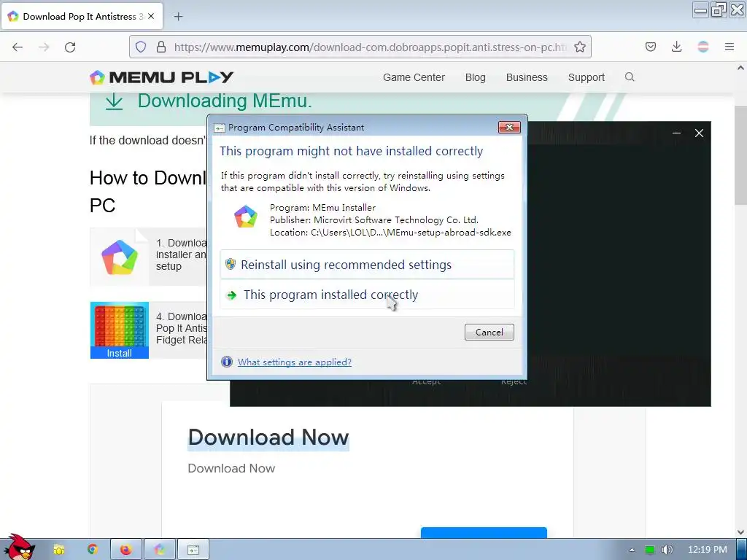
Task: Switch to Firefox in the taskbar
Action: click(125, 550)
